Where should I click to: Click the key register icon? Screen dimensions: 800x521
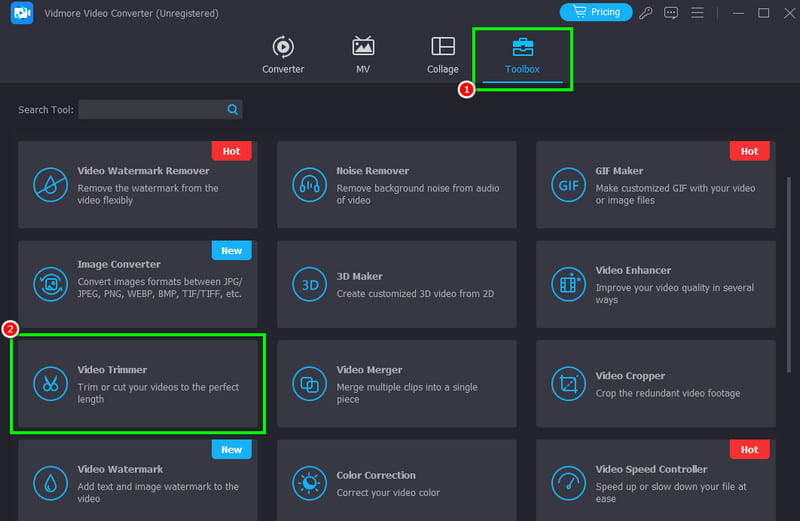(x=645, y=12)
